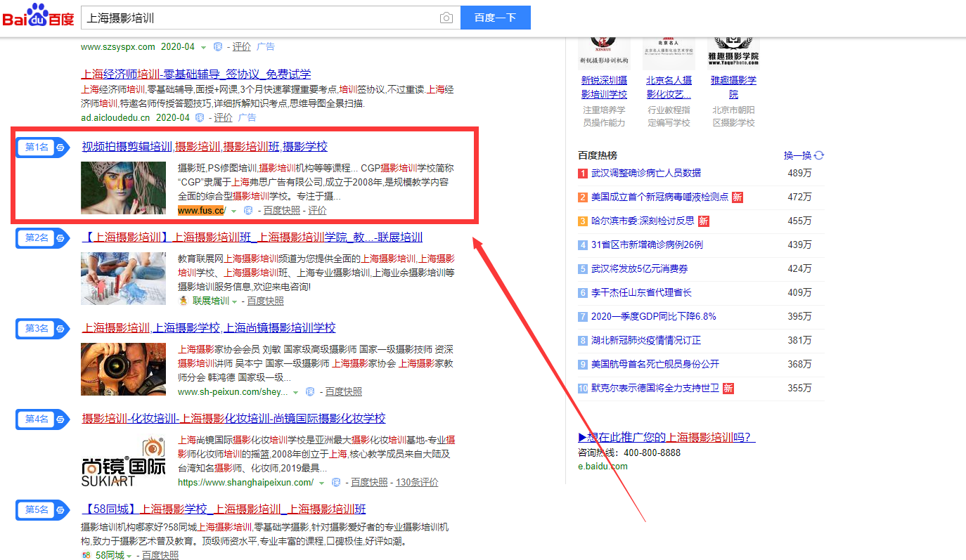Image resolution: width=966 pixels, height=560 pixels.
Task: Click the 第3名 rank badge
Action: (x=43, y=328)
